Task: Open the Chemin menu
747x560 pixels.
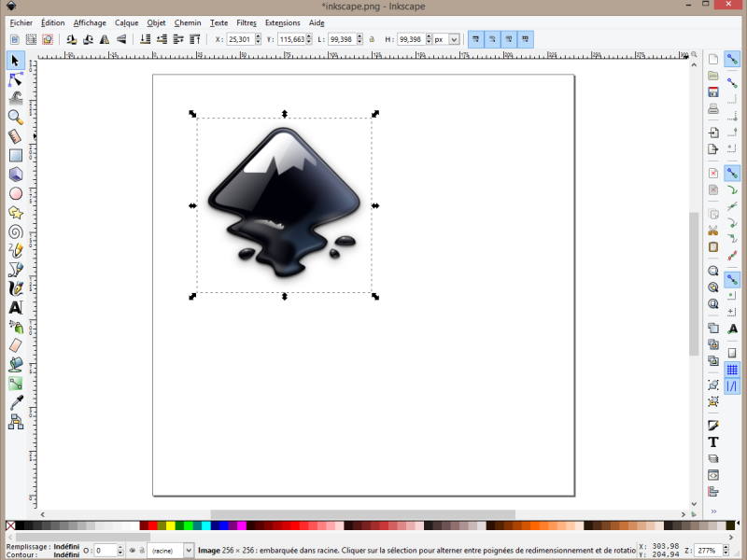Action: [x=188, y=22]
